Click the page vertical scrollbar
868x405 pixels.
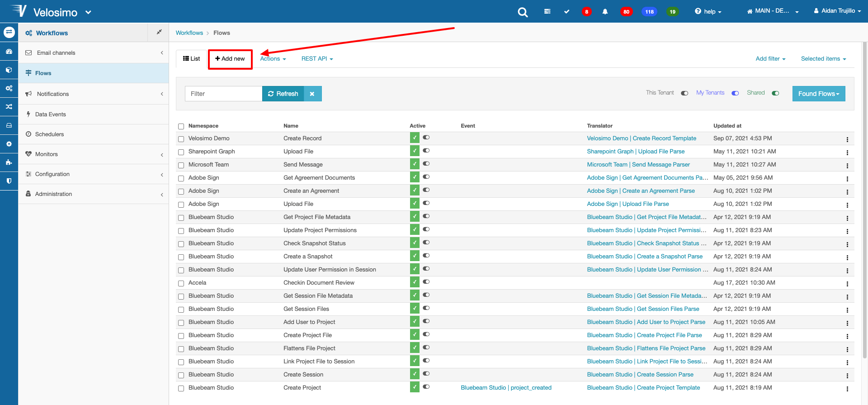pos(865,199)
